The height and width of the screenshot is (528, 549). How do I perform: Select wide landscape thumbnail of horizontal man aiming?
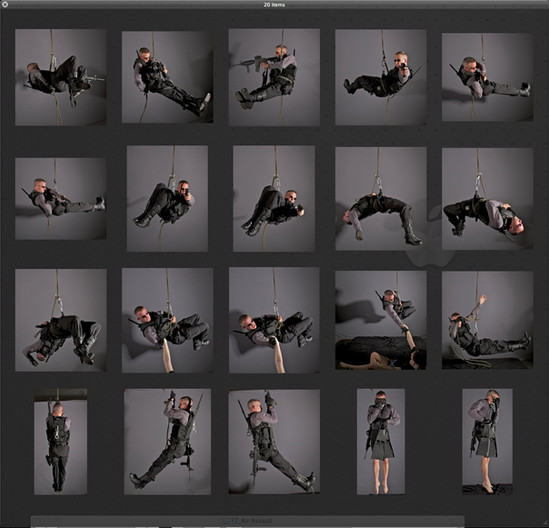[x=61, y=199]
